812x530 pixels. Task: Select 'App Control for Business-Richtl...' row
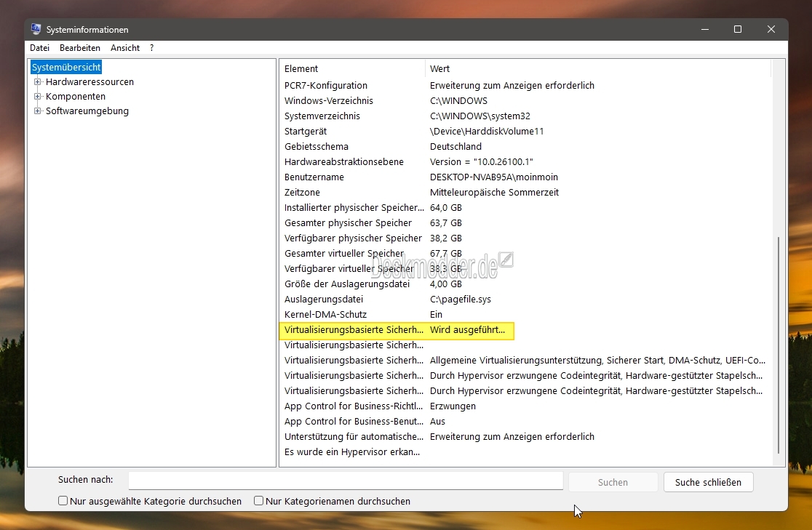coord(525,406)
